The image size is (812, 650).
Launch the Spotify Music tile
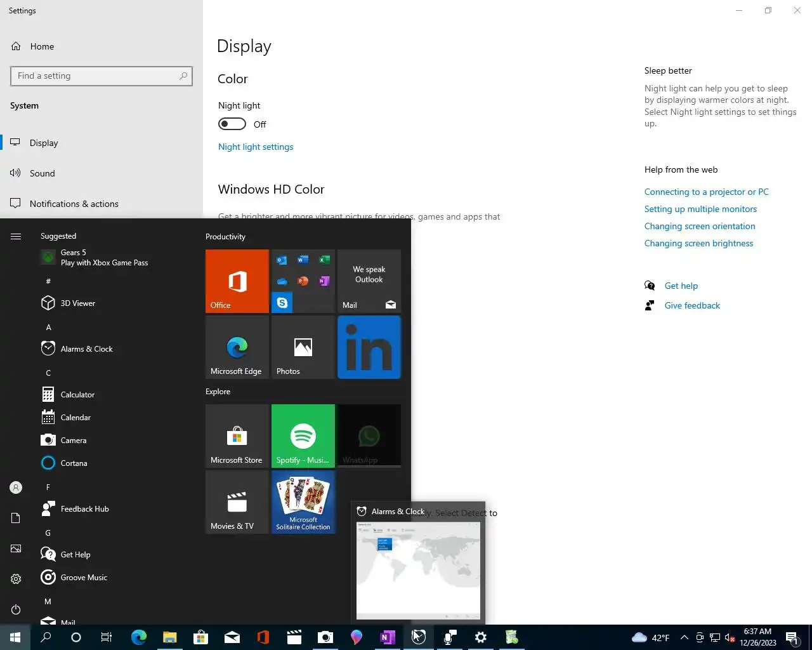point(303,436)
